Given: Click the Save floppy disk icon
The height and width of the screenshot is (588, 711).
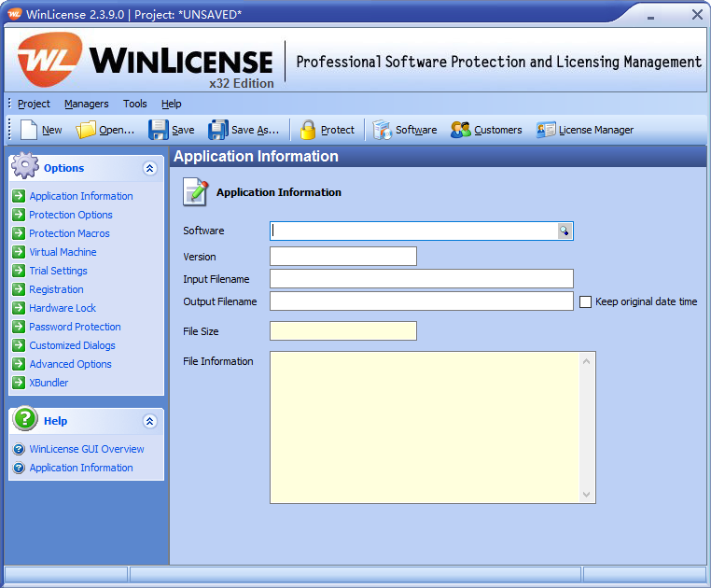Looking at the screenshot, I should [x=159, y=130].
